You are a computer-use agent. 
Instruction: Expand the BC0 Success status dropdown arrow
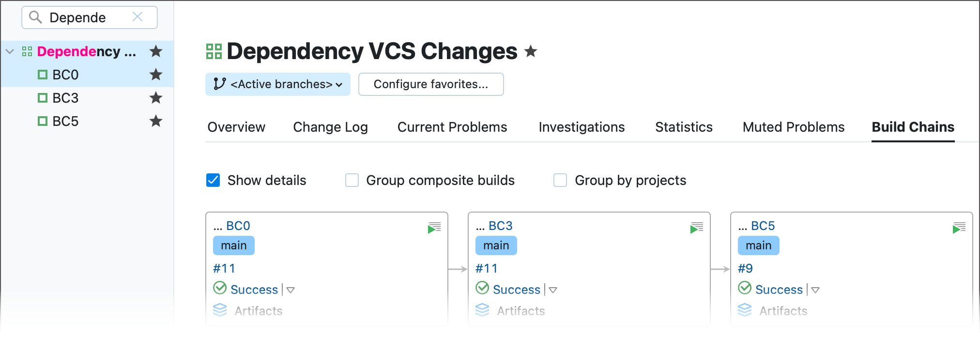click(x=291, y=290)
